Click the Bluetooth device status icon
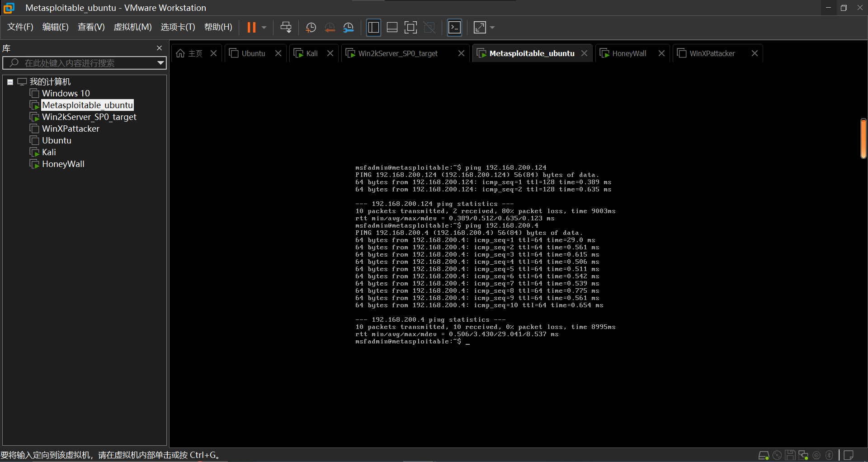 tap(829, 455)
